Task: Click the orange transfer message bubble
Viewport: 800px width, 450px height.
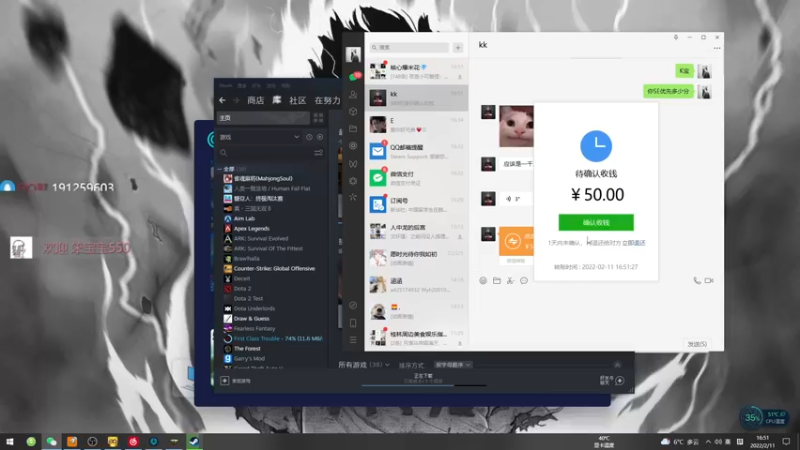Action: [x=516, y=241]
